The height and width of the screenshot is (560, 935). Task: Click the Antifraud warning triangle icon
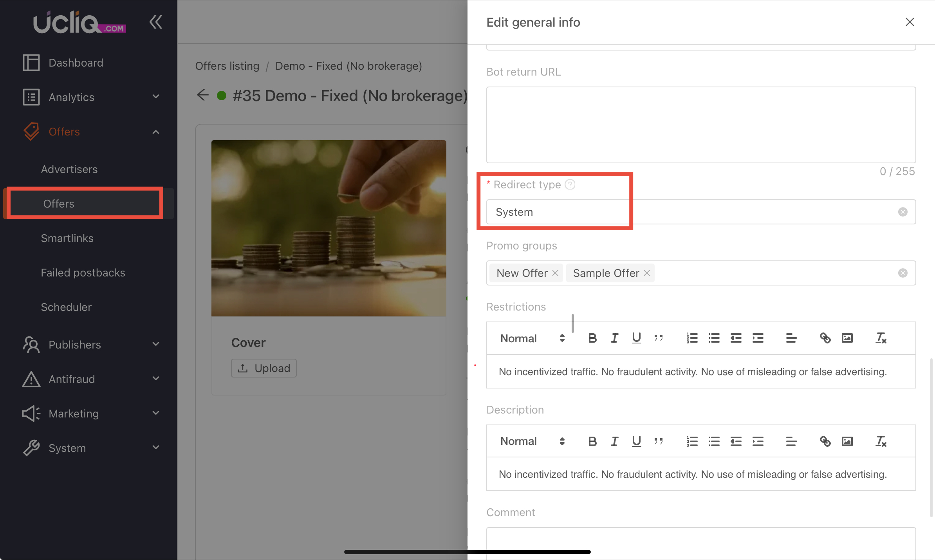(x=31, y=379)
